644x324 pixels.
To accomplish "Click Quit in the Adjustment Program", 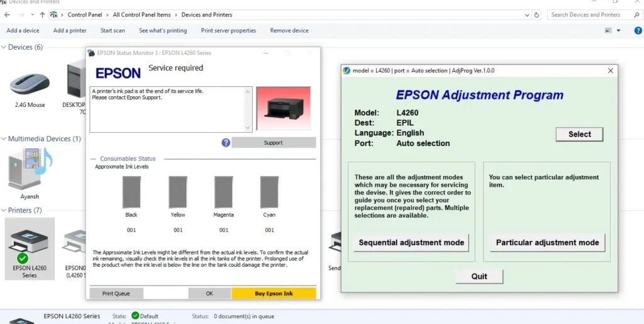I will (x=479, y=276).
